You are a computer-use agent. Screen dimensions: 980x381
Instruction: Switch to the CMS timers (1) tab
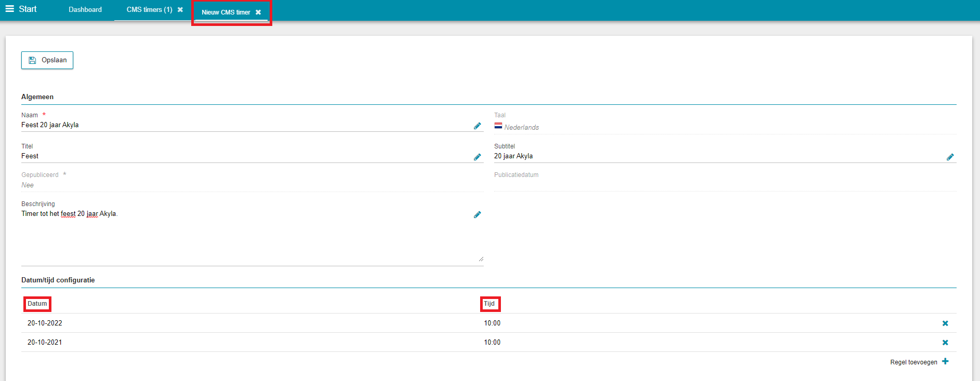[x=150, y=10]
